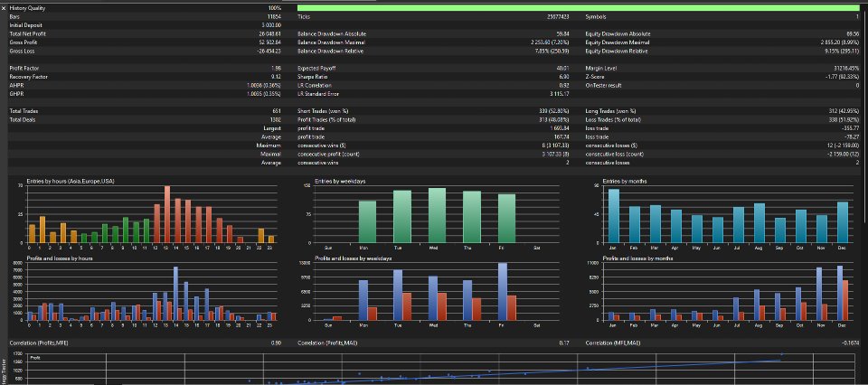Click the Jan bar in Entries by months
This screenshot has height=385, width=868.
(x=613, y=216)
